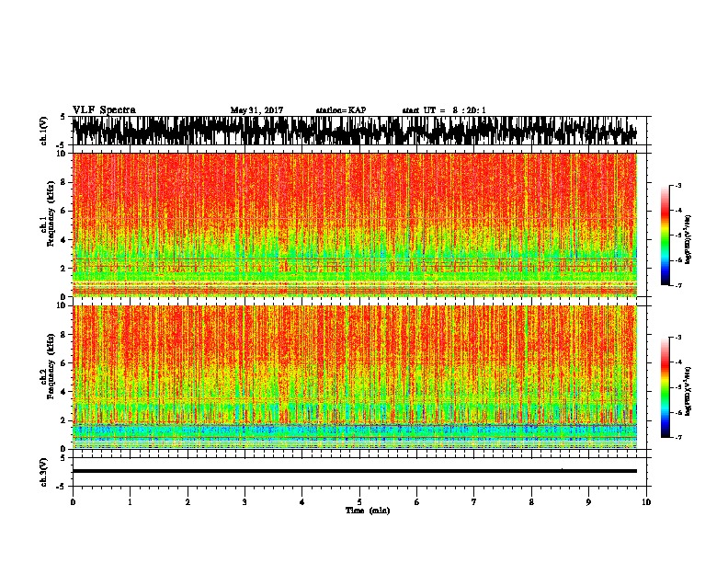Image resolution: width=728 pixels, height=563 pixels.
Task: Click the "May 31, 2017" date text
Action: tap(256, 110)
